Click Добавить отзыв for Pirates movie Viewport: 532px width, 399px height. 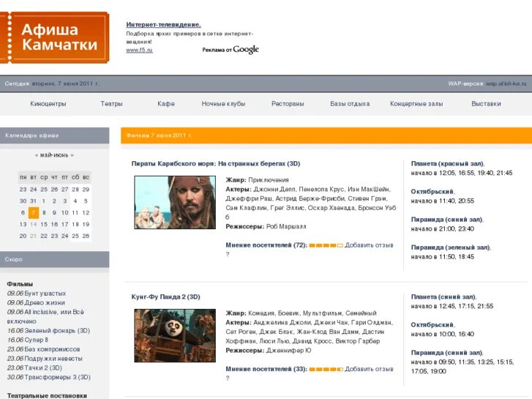click(369, 245)
